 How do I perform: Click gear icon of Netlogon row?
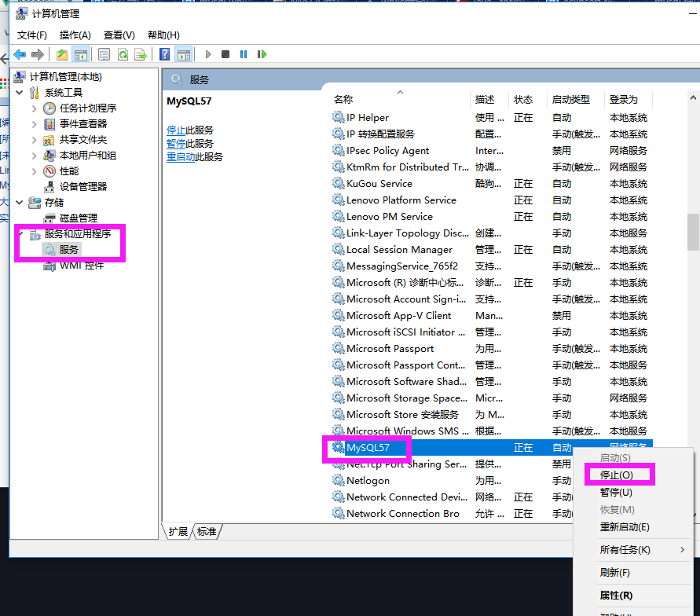pos(338,480)
